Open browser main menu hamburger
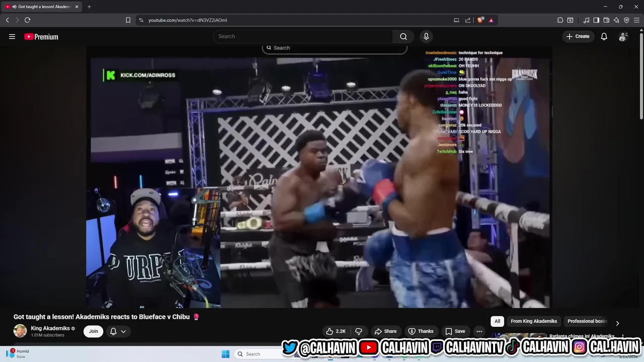Image resolution: width=644 pixels, height=362 pixels. pyautogui.click(x=636, y=20)
